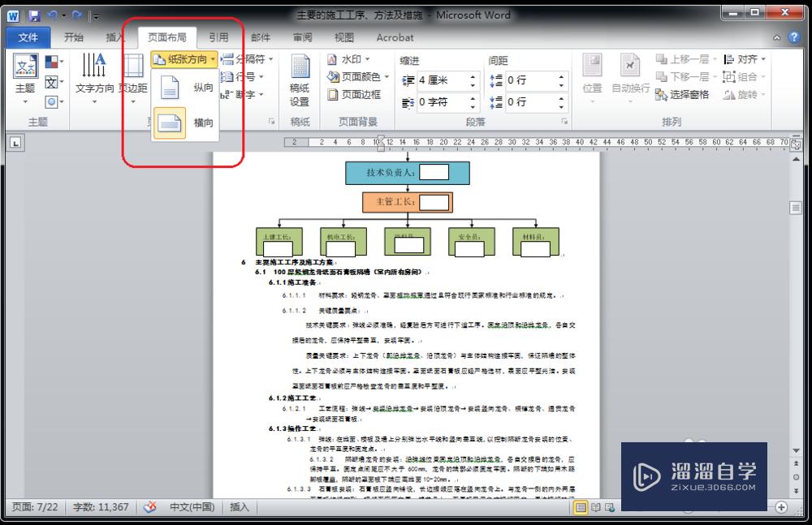Click the 页面边框 page borders button

click(355, 95)
